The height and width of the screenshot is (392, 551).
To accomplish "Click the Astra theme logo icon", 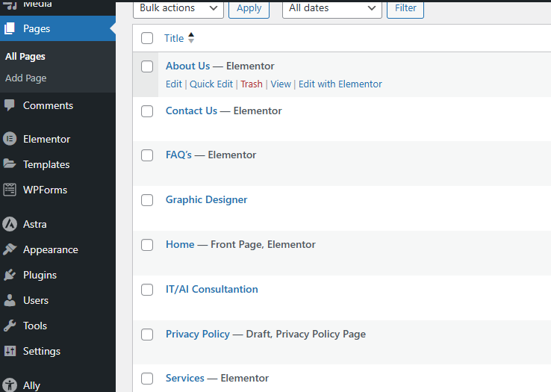I will pos(10,224).
